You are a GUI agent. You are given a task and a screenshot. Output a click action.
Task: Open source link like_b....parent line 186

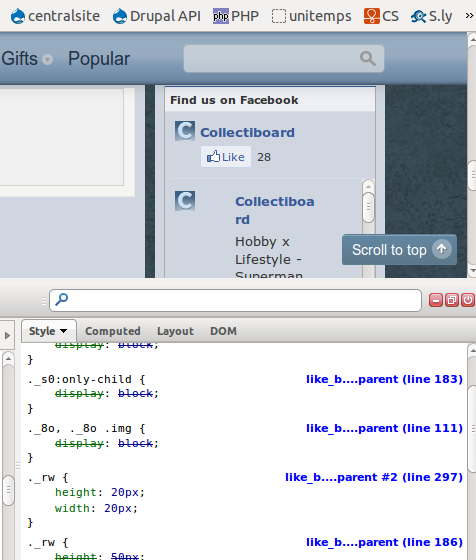(384, 542)
